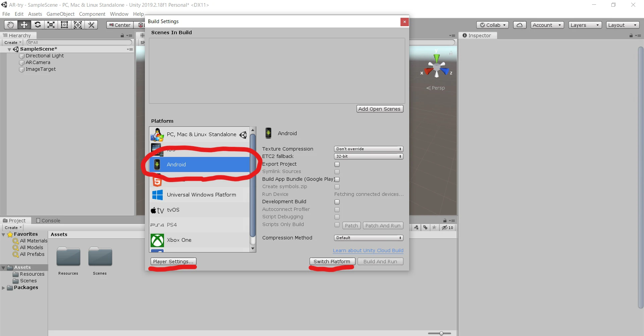Click the Project favorite star filter icon
Screen dimensions: 644x336
click(x=434, y=227)
